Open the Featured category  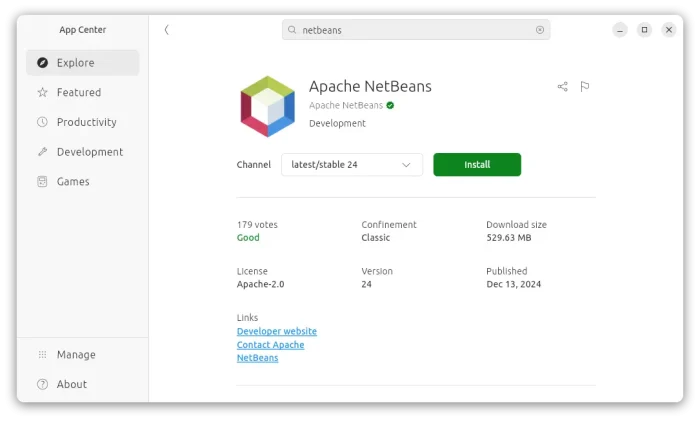point(83,92)
